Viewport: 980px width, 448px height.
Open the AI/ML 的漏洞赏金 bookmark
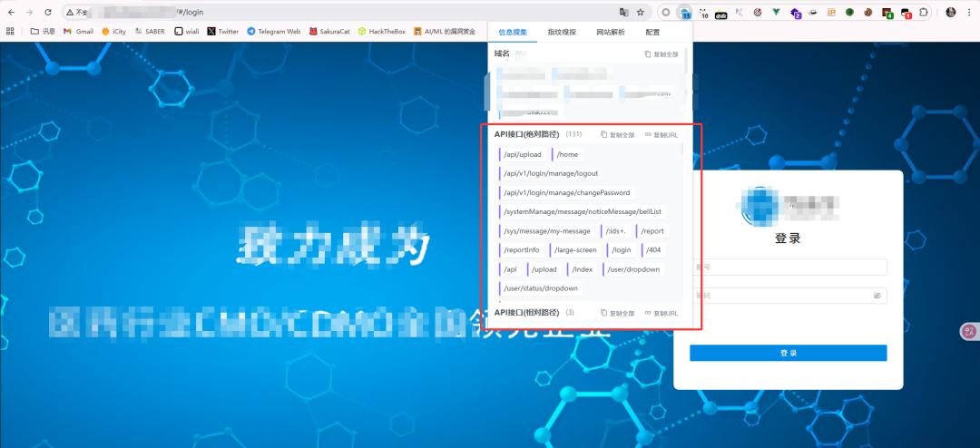pos(445,31)
